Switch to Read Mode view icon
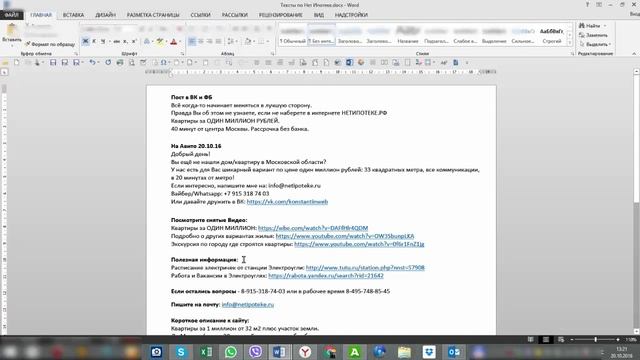Screen dimensions: 640x360 click(x=530, y=340)
